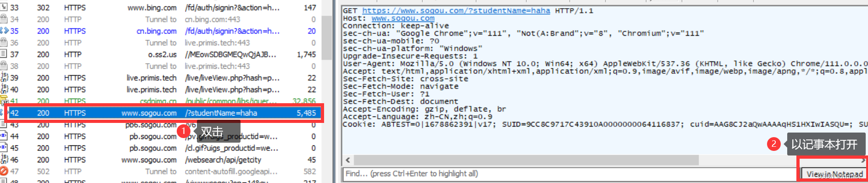The height and width of the screenshot is (183, 868).
Task: Click the left arrow of horizontal scrollbar
Action: click(348, 160)
